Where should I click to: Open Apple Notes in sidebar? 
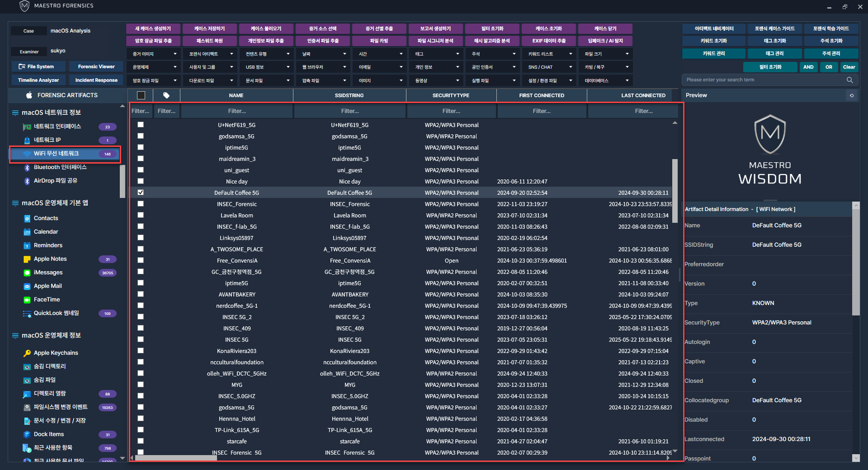50,259
